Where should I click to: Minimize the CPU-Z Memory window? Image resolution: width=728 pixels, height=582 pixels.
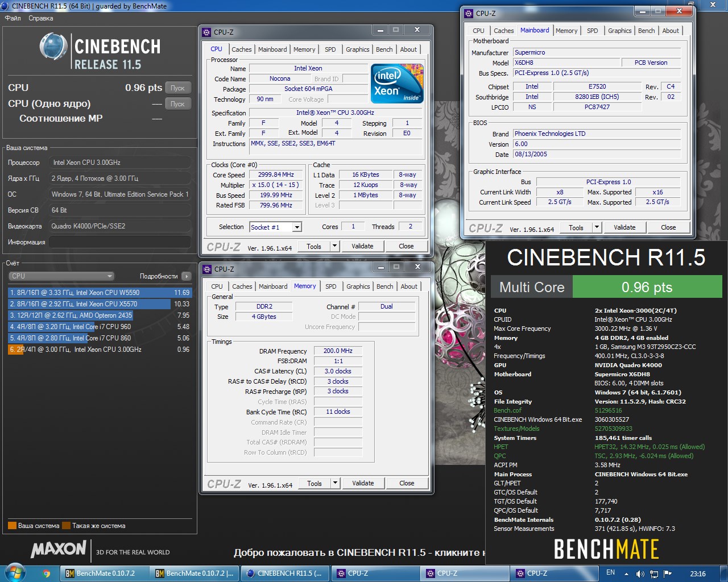click(380, 267)
